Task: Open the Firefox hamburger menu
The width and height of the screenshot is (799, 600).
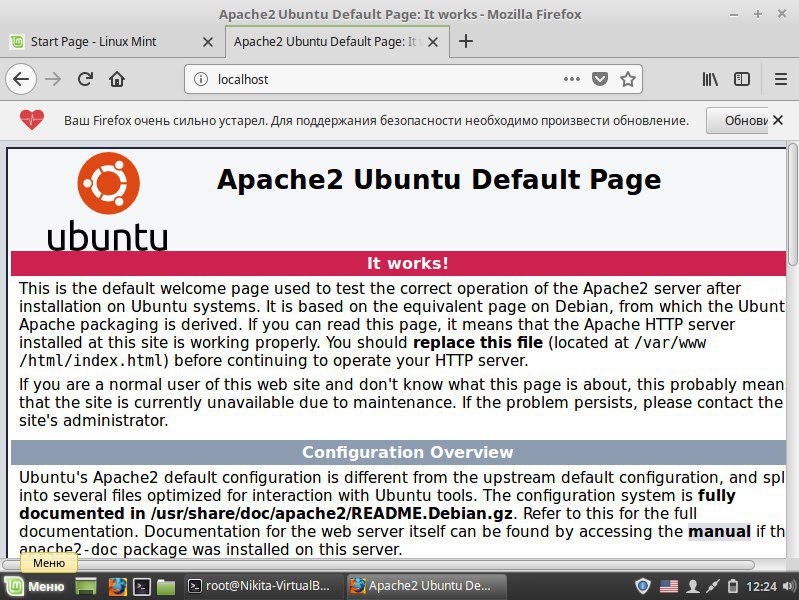Action: (x=781, y=79)
